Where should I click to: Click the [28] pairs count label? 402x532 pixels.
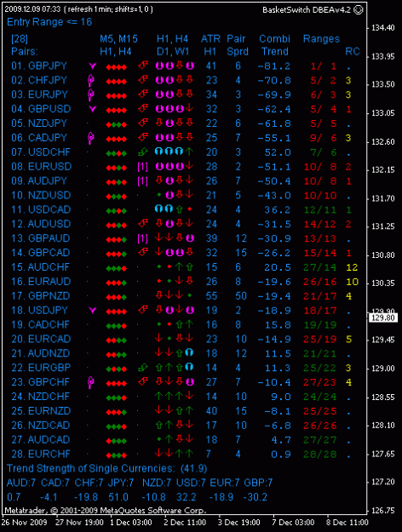tap(20, 39)
